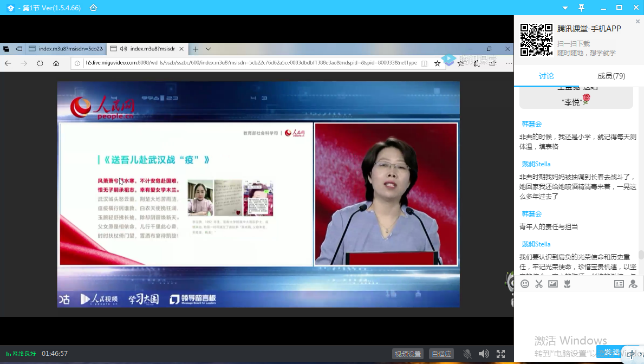Open the title bar dropdown triangle menu
The width and height of the screenshot is (644, 364).
click(x=565, y=8)
